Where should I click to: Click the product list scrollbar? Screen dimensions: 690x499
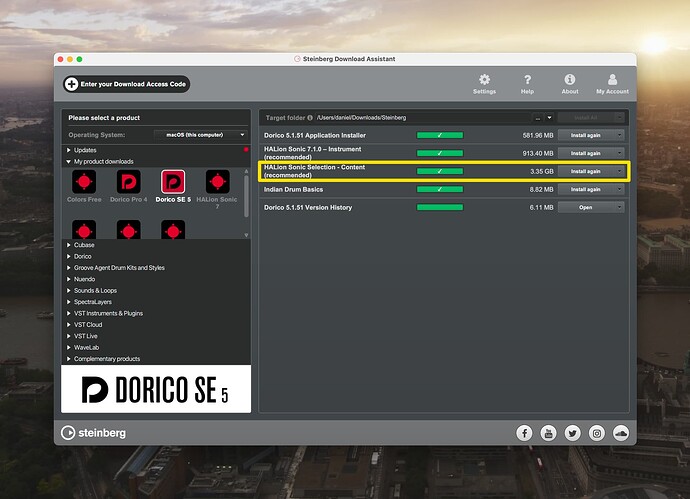[246, 196]
